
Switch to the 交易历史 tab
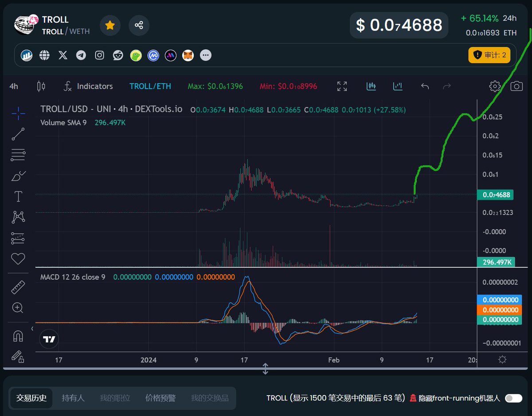(31, 398)
